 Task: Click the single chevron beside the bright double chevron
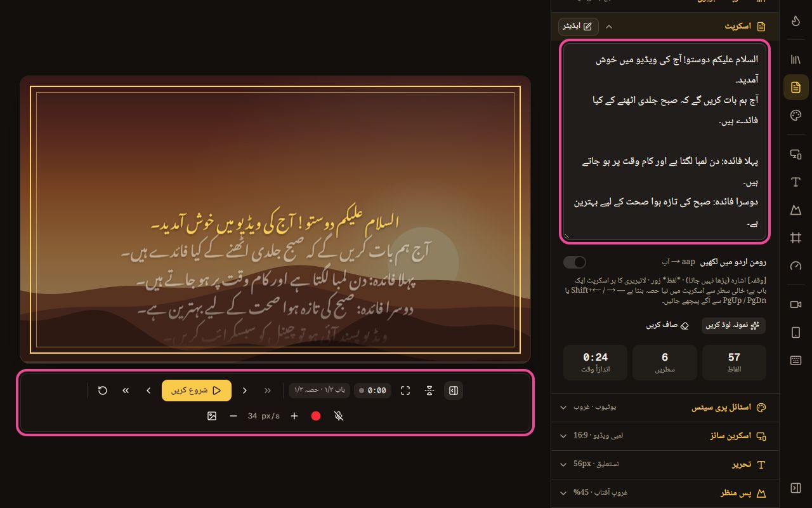click(x=148, y=391)
